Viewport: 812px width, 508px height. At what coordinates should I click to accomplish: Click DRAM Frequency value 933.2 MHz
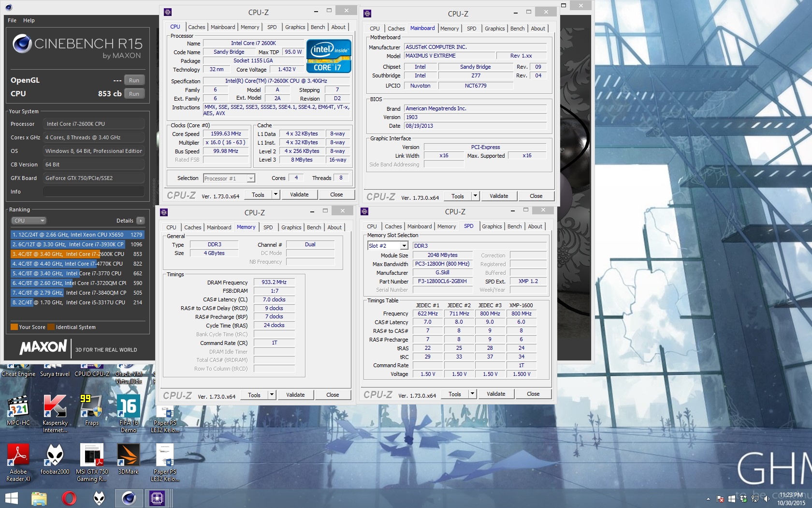coord(274,282)
